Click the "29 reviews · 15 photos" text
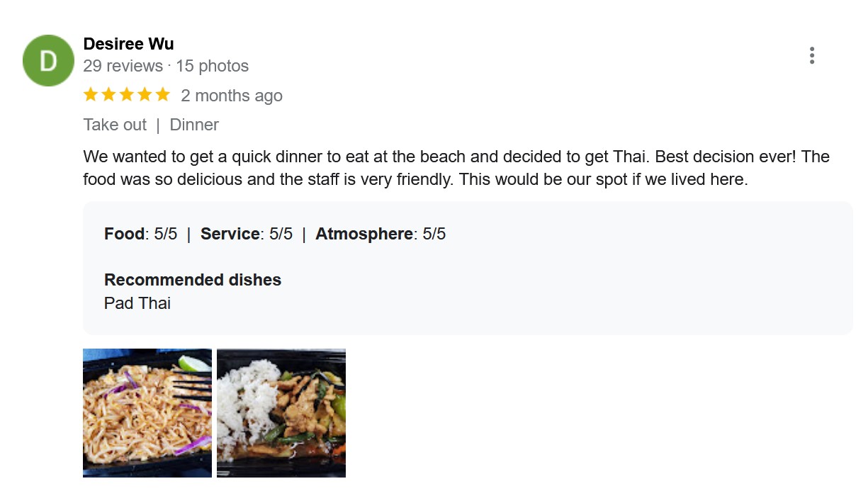The height and width of the screenshot is (491, 868). [x=166, y=66]
